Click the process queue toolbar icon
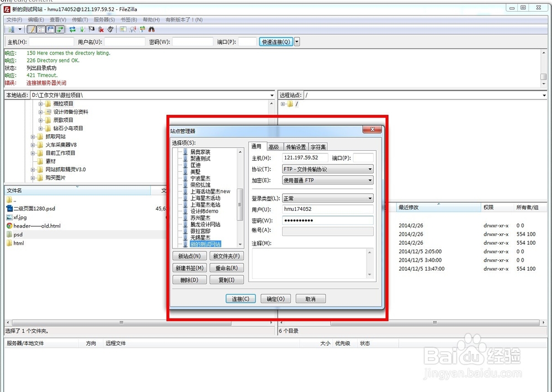552x392 pixels. (x=82, y=29)
